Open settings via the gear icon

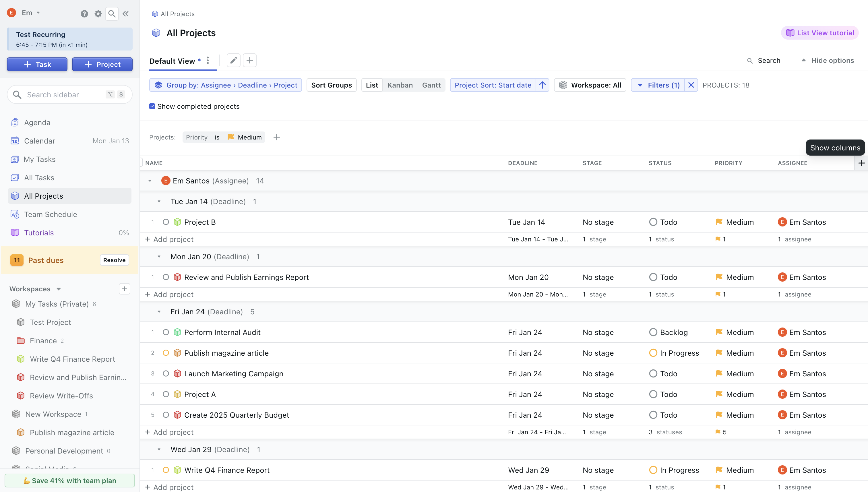(x=98, y=13)
